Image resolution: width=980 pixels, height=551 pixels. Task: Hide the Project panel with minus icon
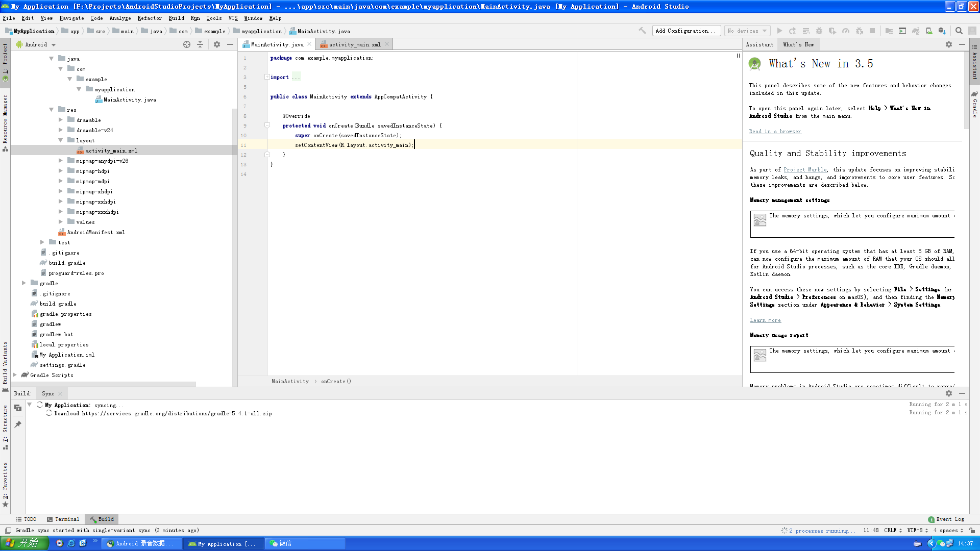click(230, 44)
